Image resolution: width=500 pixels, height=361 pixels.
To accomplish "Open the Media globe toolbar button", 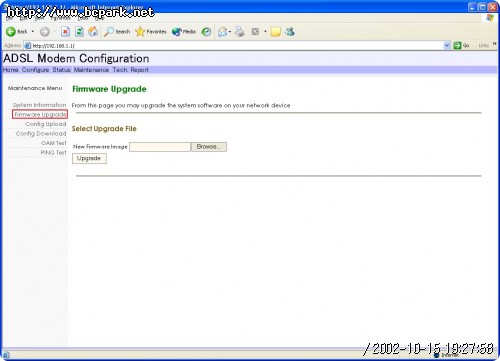I will (184, 32).
